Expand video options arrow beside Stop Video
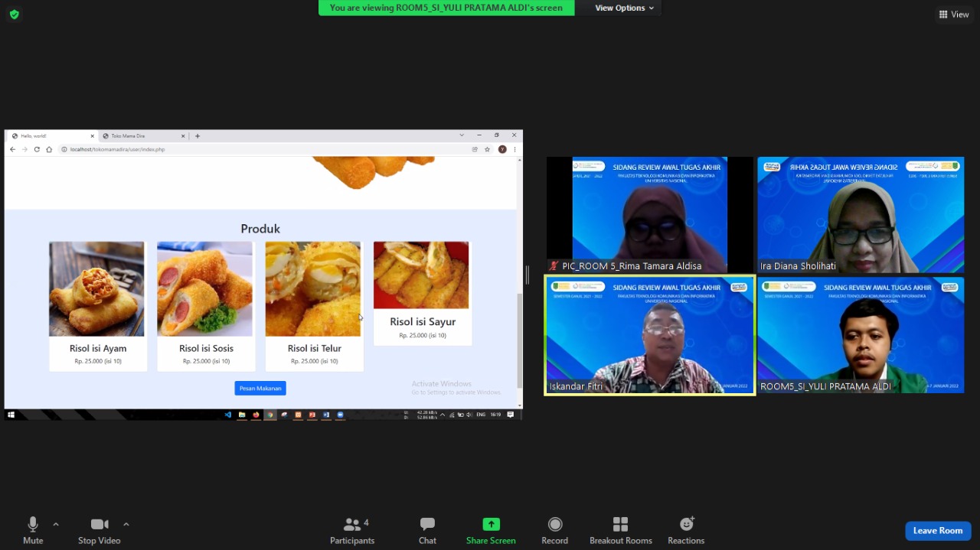The width and height of the screenshot is (980, 550). (126, 524)
